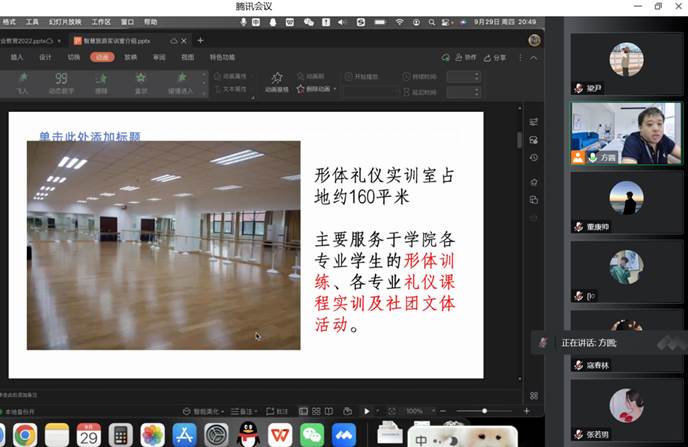Zoom out with the minus button

pos(443,411)
